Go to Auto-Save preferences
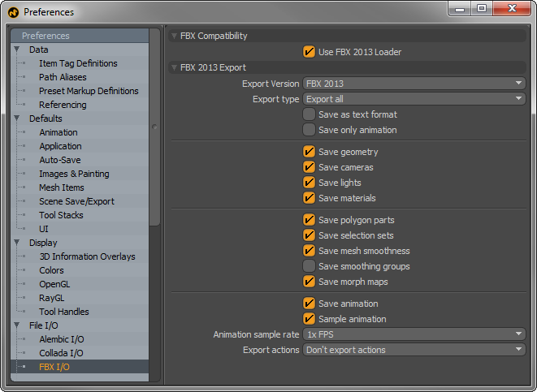This screenshot has width=537, height=392. [x=60, y=160]
